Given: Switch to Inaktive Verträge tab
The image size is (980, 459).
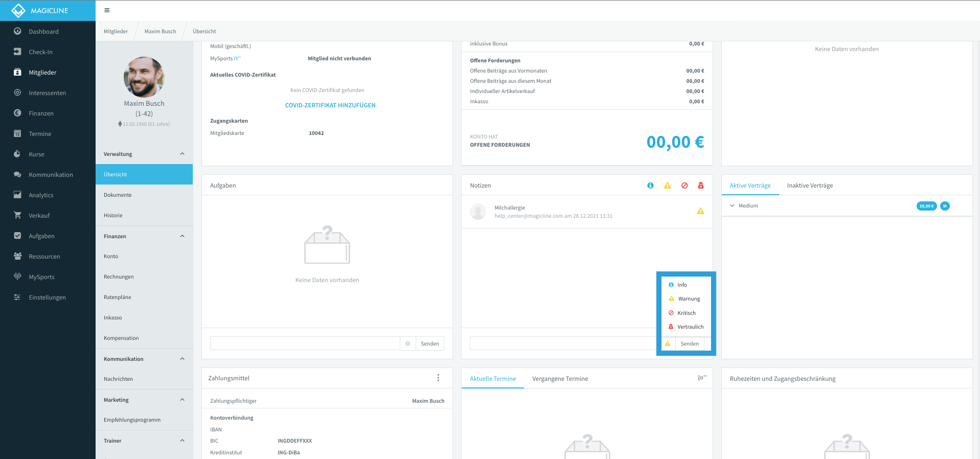Looking at the screenshot, I should (810, 186).
